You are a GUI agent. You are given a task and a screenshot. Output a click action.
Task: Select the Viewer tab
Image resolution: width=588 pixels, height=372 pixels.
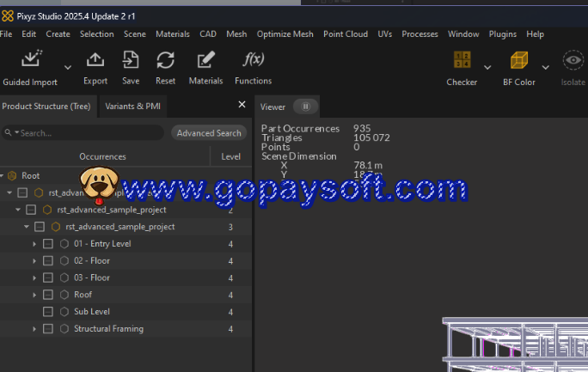273,107
